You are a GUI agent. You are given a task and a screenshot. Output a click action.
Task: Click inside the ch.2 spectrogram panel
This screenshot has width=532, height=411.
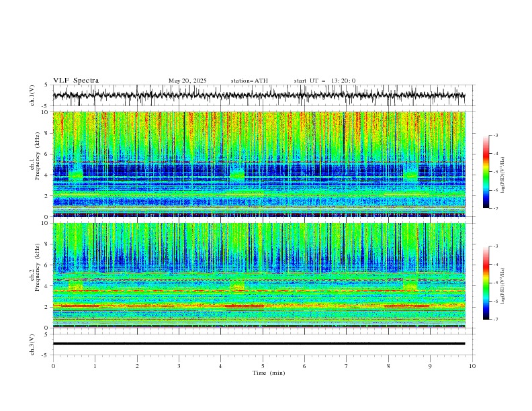click(x=259, y=275)
